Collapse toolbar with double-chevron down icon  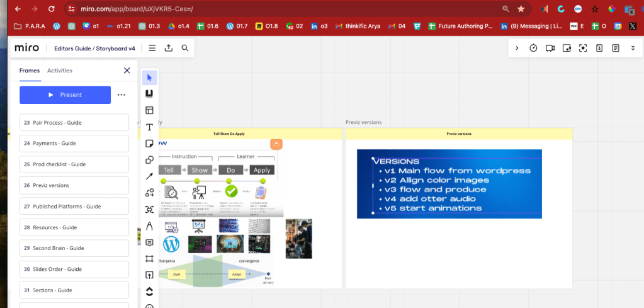pos(633,48)
